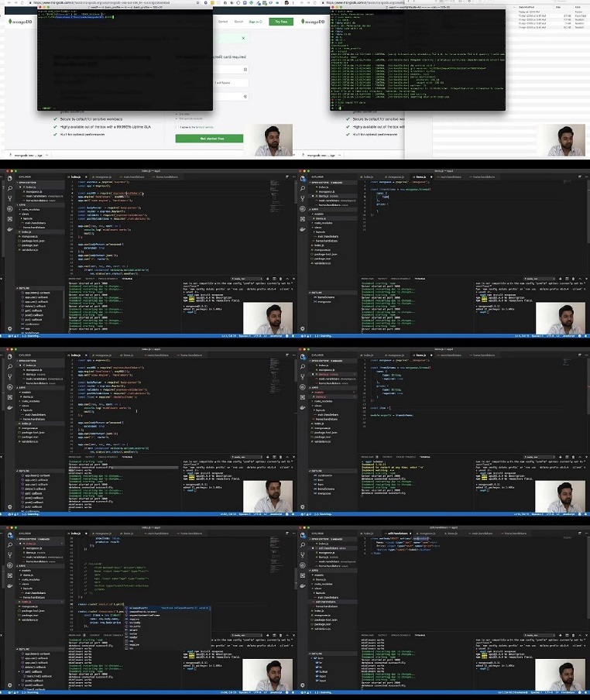
Task: Click the MongoDB logo in the top-left frame
Action: pos(19,22)
